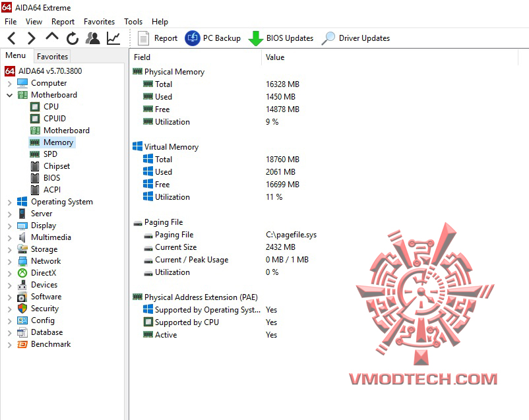Select the Current / Peak Usage row
The width and height of the screenshot is (529, 420).
[226, 260]
